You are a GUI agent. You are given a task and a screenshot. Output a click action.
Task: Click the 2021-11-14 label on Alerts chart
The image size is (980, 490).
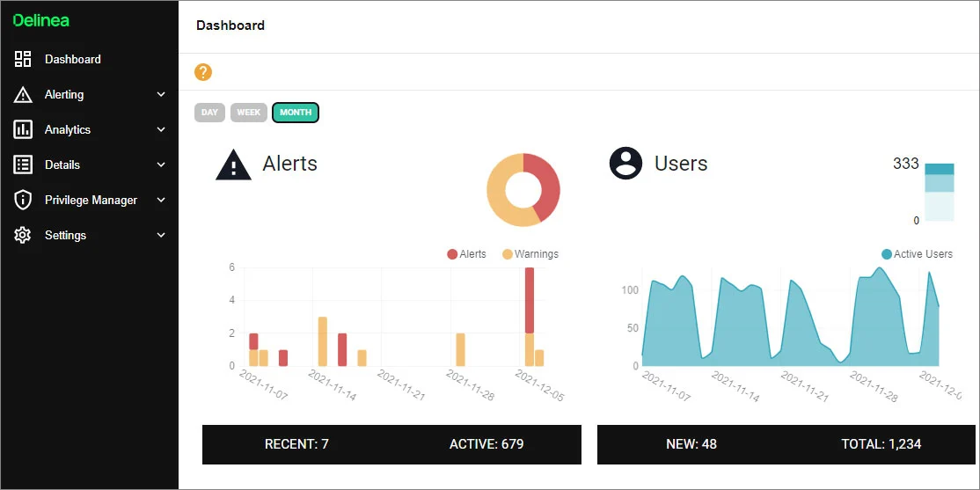point(333,385)
